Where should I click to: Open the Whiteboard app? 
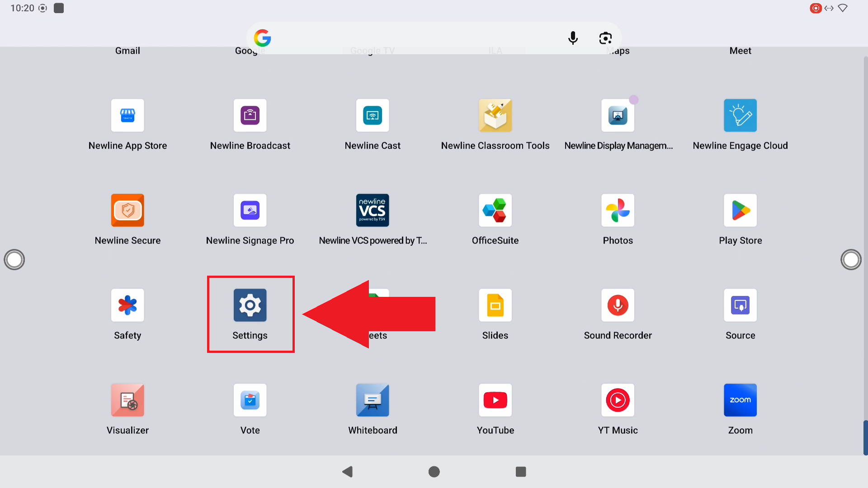373,400
